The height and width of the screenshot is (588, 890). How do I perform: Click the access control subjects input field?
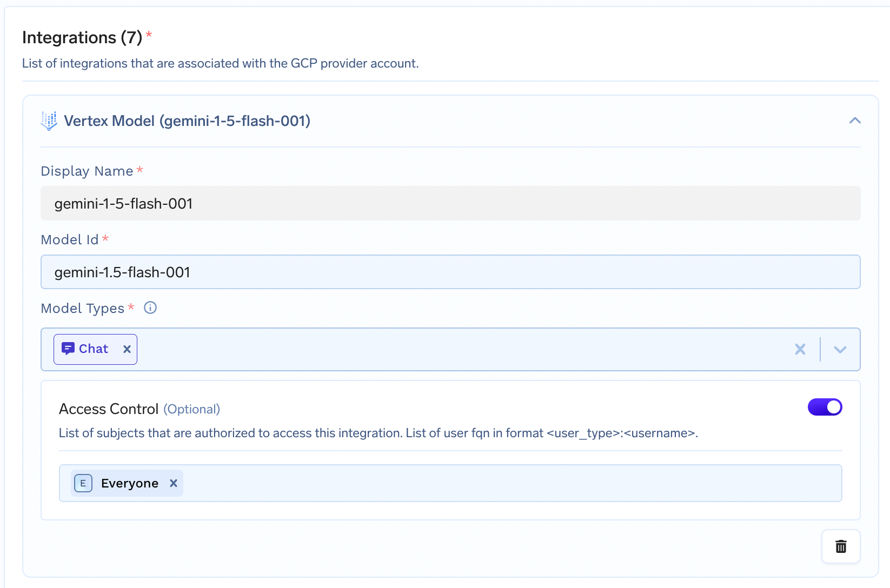coord(450,483)
